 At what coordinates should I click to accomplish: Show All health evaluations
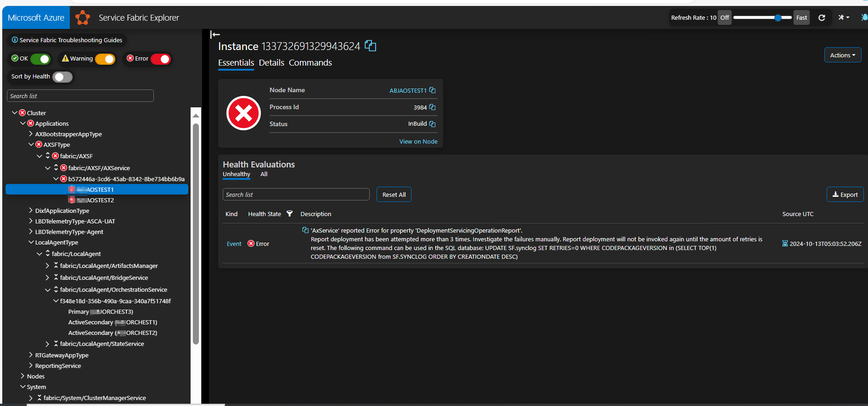click(x=264, y=174)
